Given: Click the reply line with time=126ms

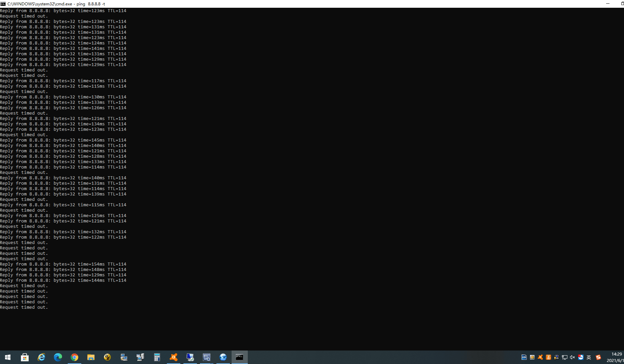Looking at the screenshot, I should pos(63,108).
